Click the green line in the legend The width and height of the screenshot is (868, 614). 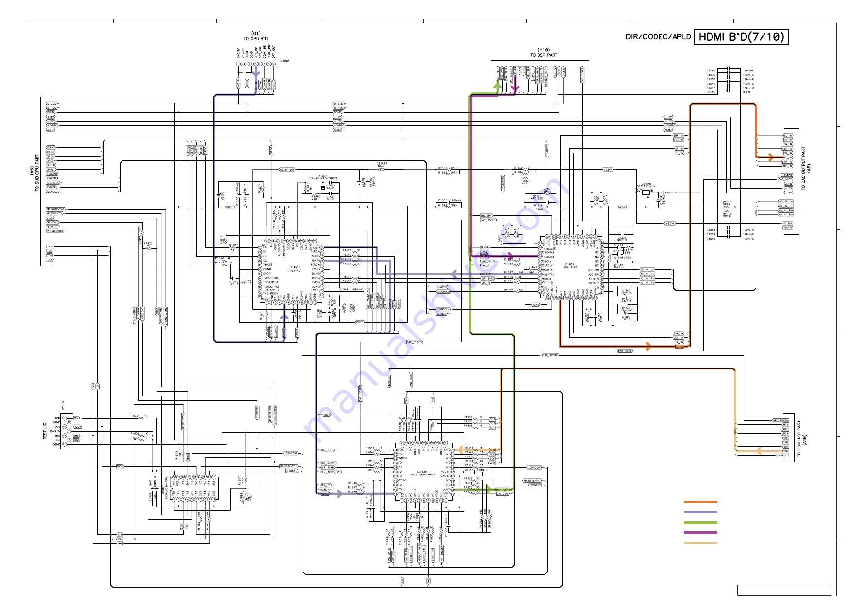click(700, 522)
